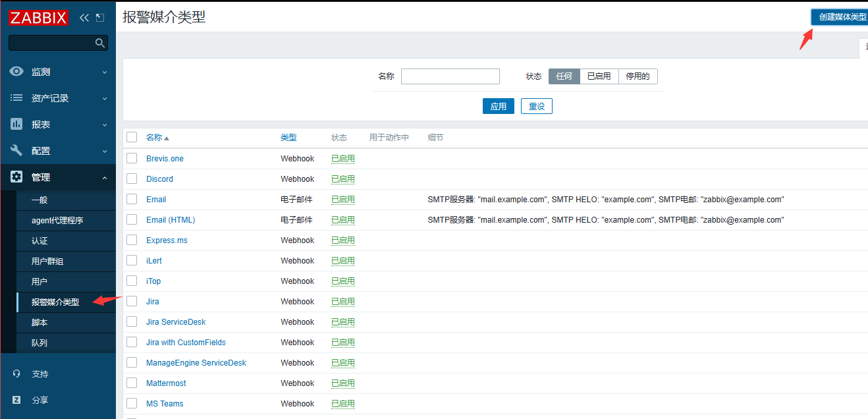Viewport: 868px width, 419px height.
Task: Click the 资产记录 list icon
Action: coord(16,98)
